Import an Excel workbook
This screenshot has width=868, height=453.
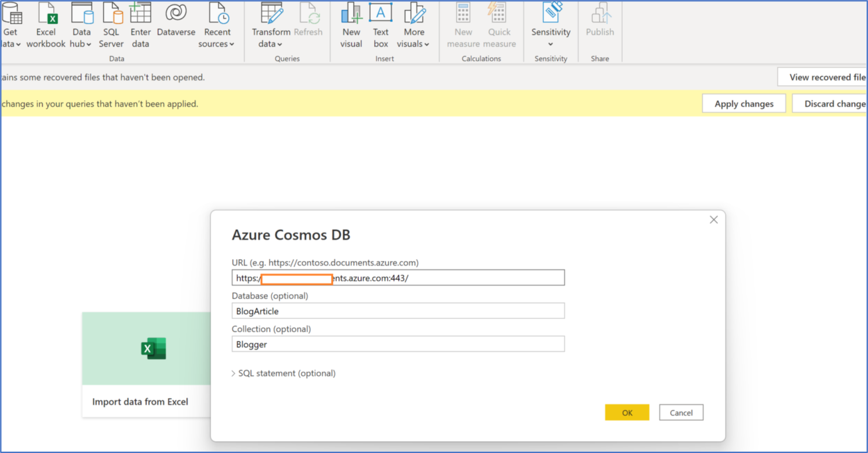46,25
